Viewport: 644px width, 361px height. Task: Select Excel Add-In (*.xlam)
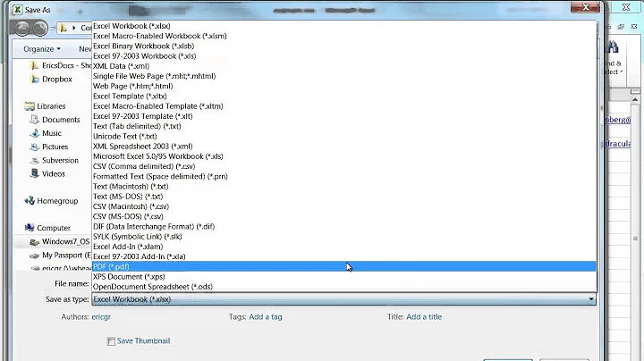344,247
